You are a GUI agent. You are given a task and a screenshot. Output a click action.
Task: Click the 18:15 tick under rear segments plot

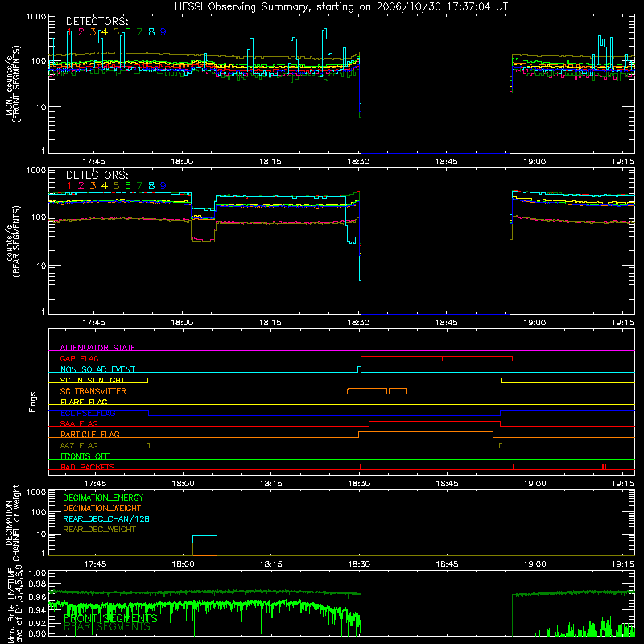click(270, 323)
